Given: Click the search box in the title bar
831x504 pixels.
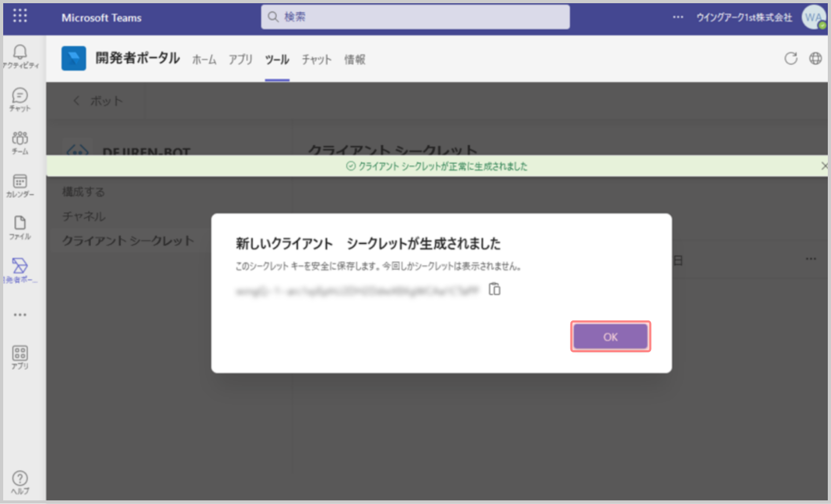Looking at the screenshot, I should (415, 17).
